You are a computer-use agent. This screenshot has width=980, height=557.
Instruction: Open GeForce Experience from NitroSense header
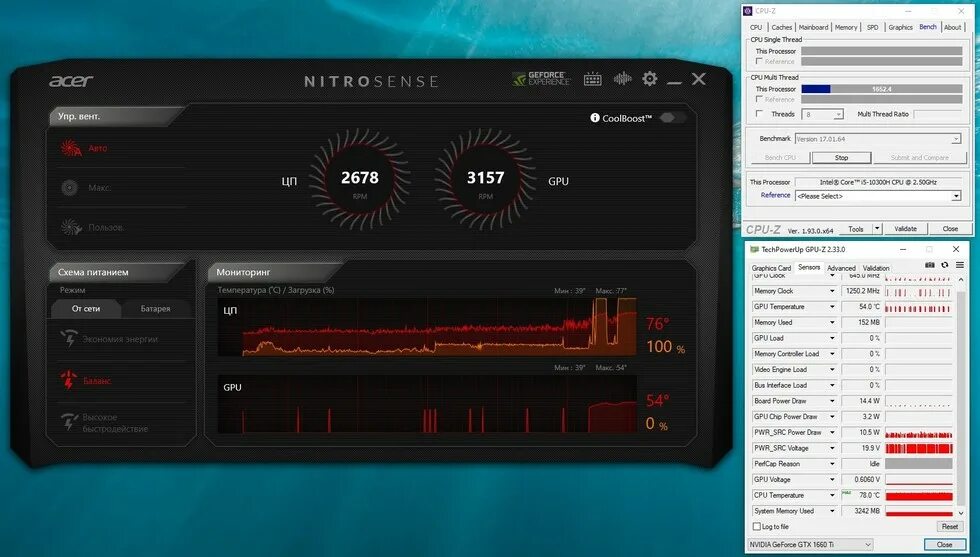(x=541, y=79)
